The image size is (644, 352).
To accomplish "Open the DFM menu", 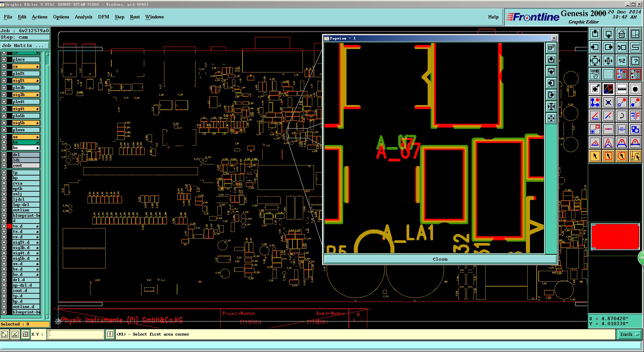I will click(104, 17).
